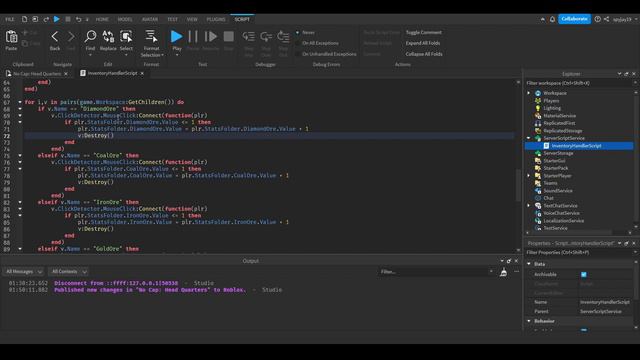Click Collapse All Folds
Viewport: 640px width, 360px height.
pyautogui.click(x=424, y=54)
